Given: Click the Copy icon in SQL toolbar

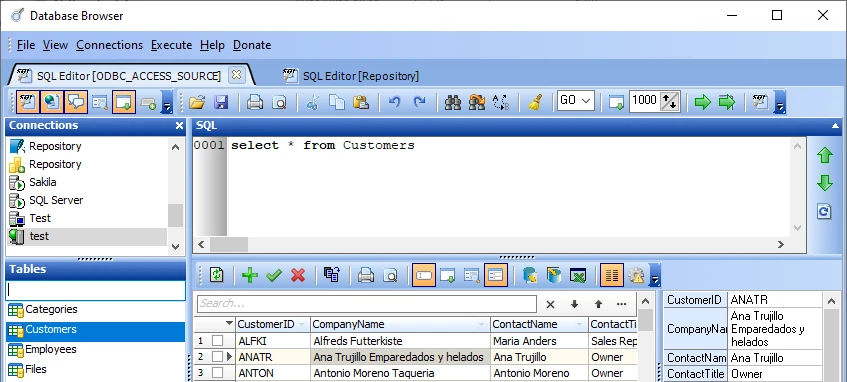Looking at the screenshot, I should pos(337,102).
